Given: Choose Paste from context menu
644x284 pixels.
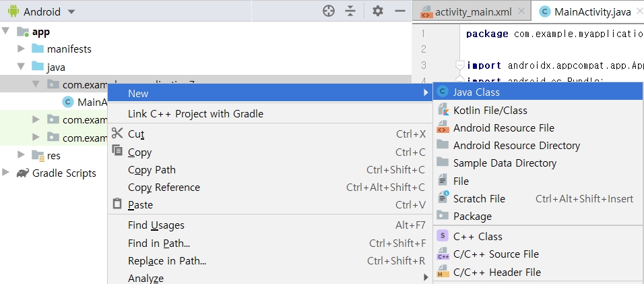Looking at the screenshot, I should point(270,204).
